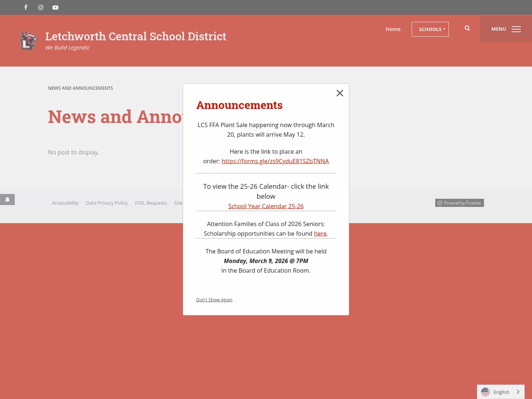
Task: Open the SCHOOLS dropdown
Action: [430, 29]
